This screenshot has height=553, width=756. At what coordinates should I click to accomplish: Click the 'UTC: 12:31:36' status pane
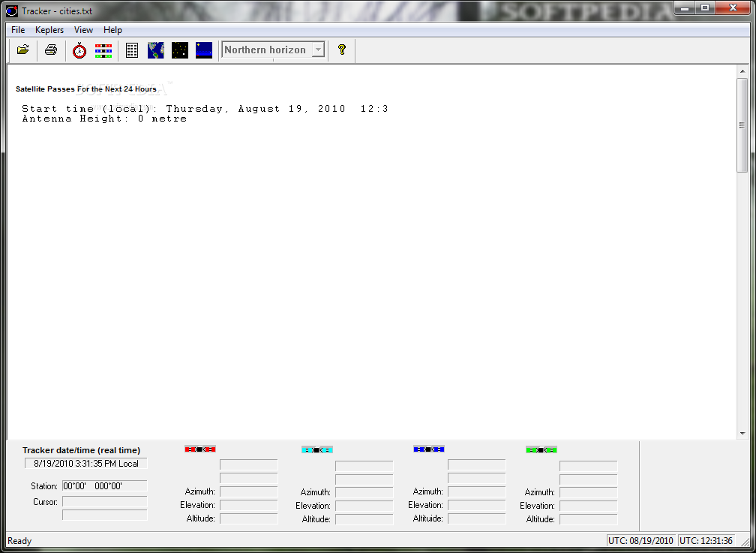[x=706, y=541]
